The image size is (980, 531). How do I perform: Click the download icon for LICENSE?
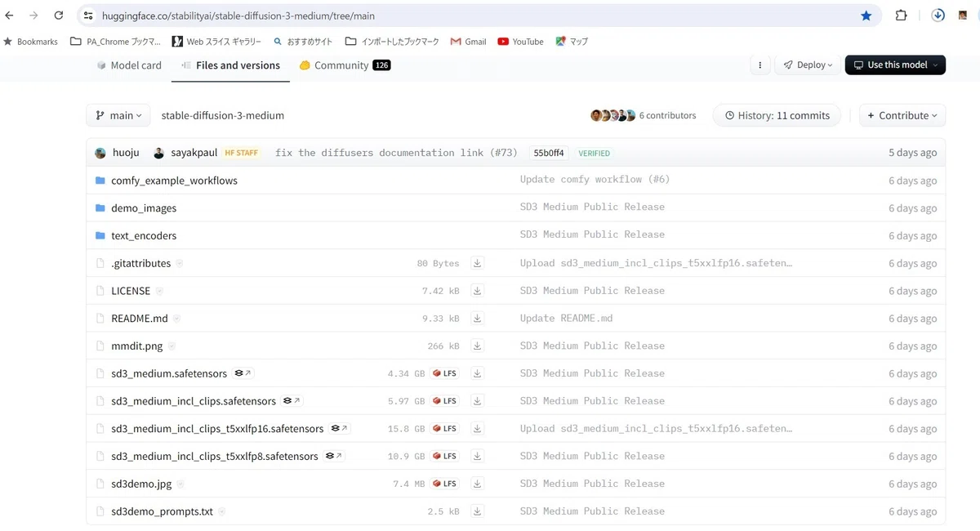478,291
